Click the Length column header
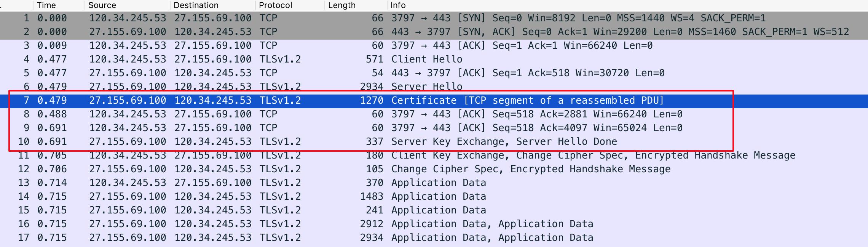The image size is (868, 247). (341, 5)
